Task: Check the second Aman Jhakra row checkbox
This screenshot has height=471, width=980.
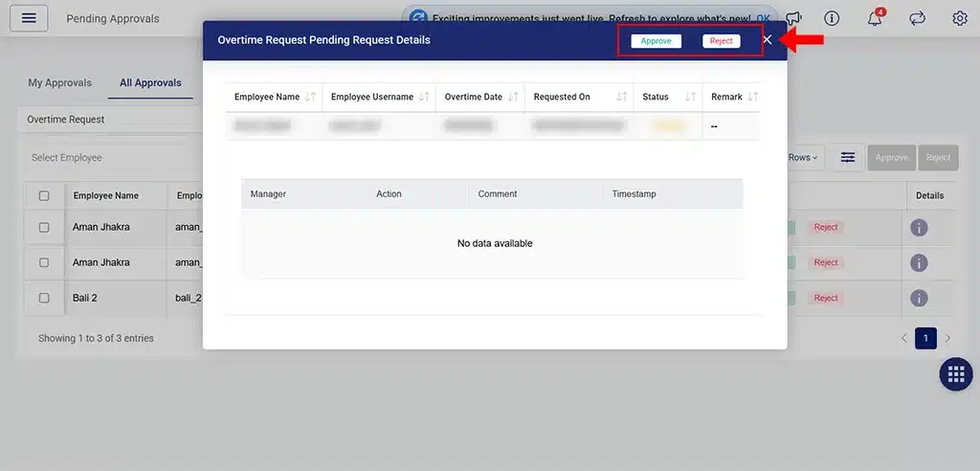Action: [44, 262]
